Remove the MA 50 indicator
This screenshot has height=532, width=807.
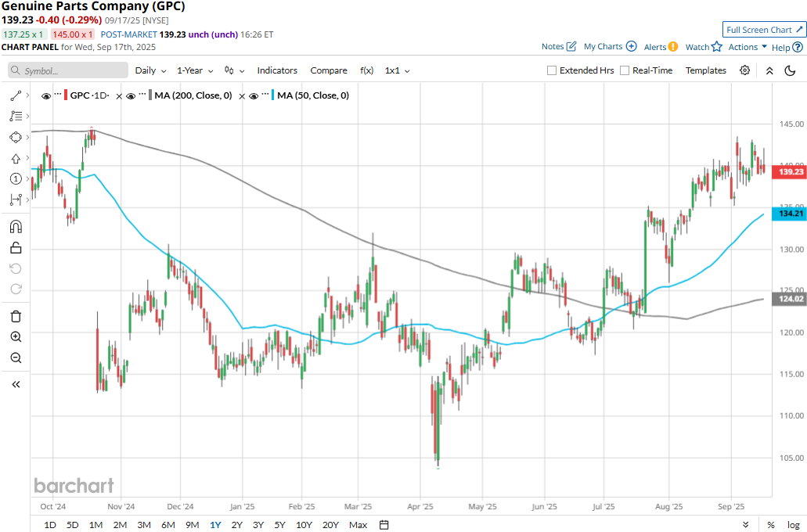point(242,96)
